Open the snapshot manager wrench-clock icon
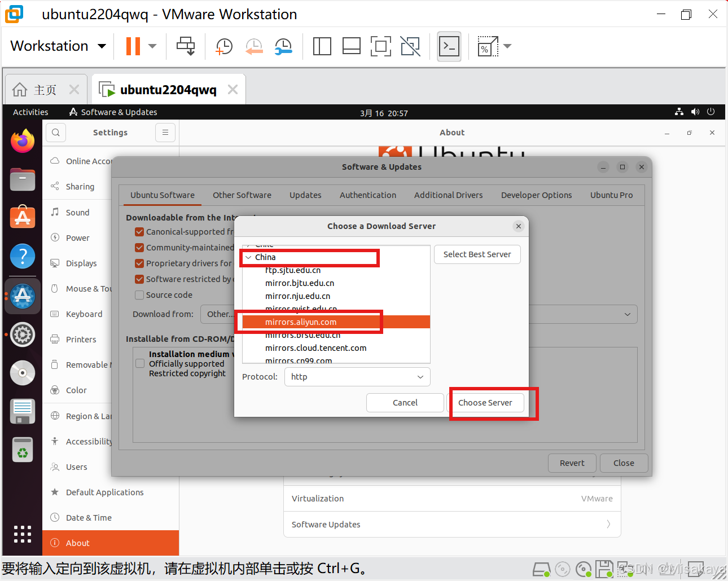The width and height of the screenshot is (728, 581). [283, 46]
